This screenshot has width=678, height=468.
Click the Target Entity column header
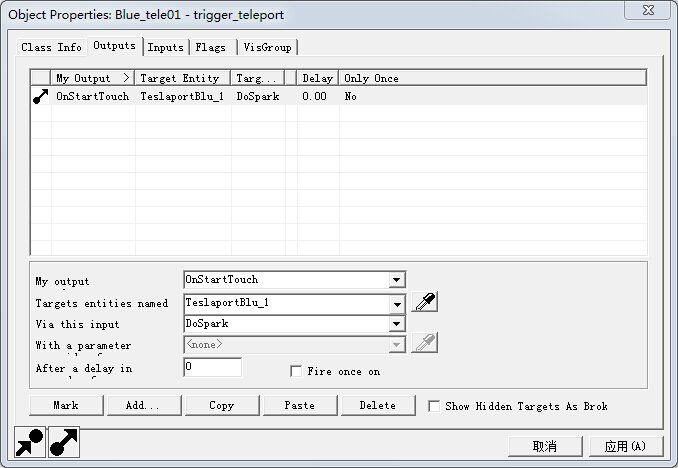point(182,78)
